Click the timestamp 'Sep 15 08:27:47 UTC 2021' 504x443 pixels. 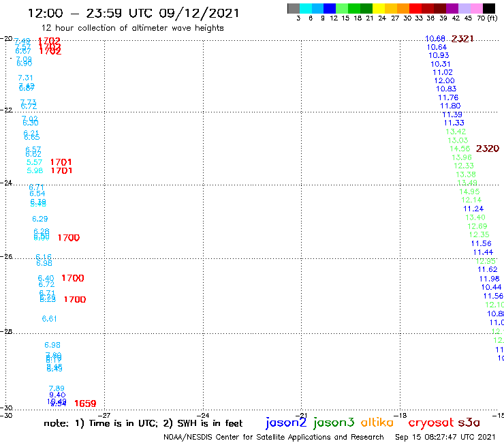tap(445, 437)
